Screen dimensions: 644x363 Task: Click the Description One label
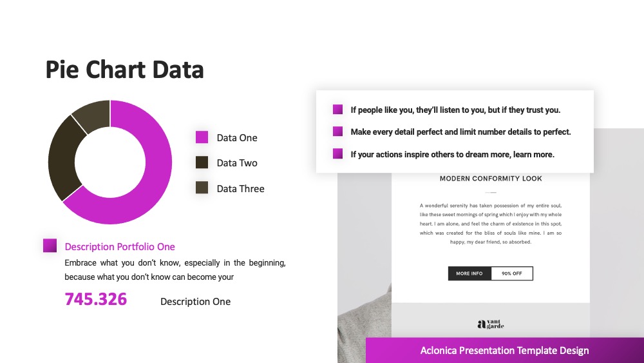196,301
